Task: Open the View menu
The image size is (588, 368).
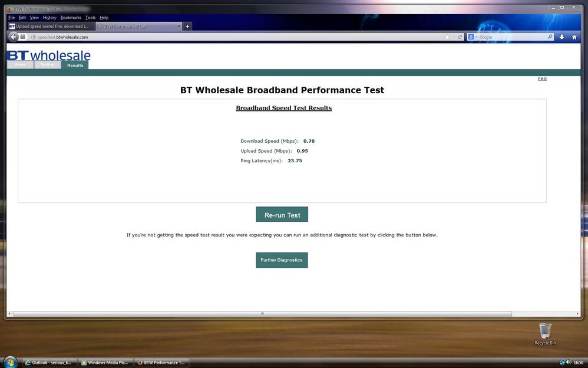Action: tap(34, 18)
